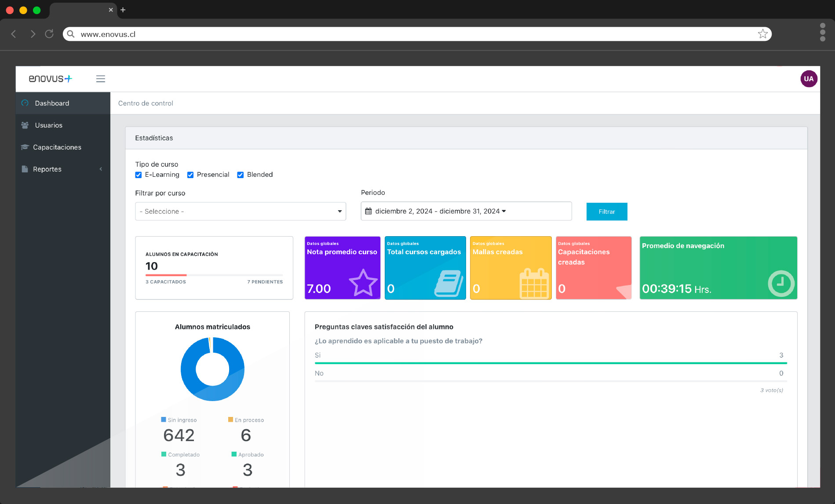Click the Alumnos en capacitación progress bar
835x504 pixels.
point(214,275)
